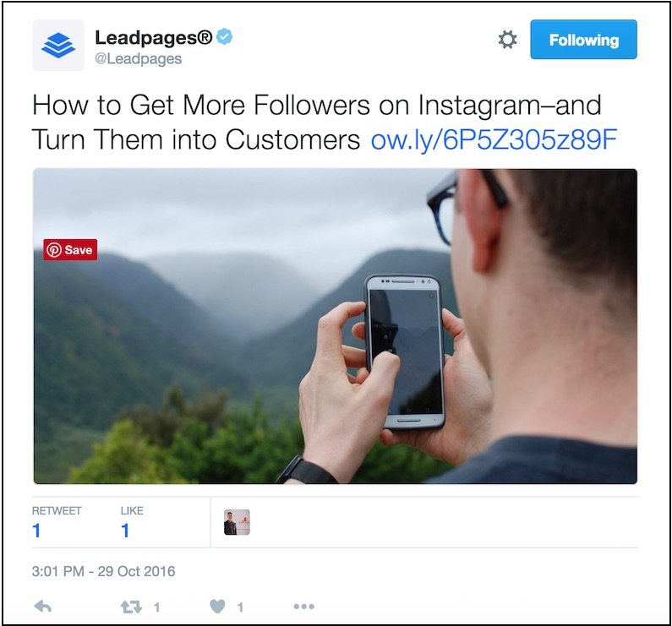Open the 3:01 PM - 29 Oct 2016 timestamp
This screenshot has height=626, width=672.
103,572
